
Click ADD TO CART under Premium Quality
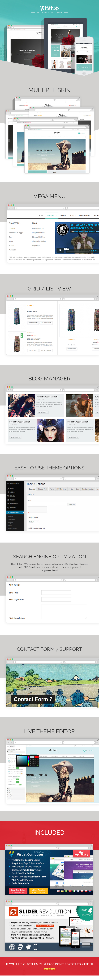coord(33,350)
